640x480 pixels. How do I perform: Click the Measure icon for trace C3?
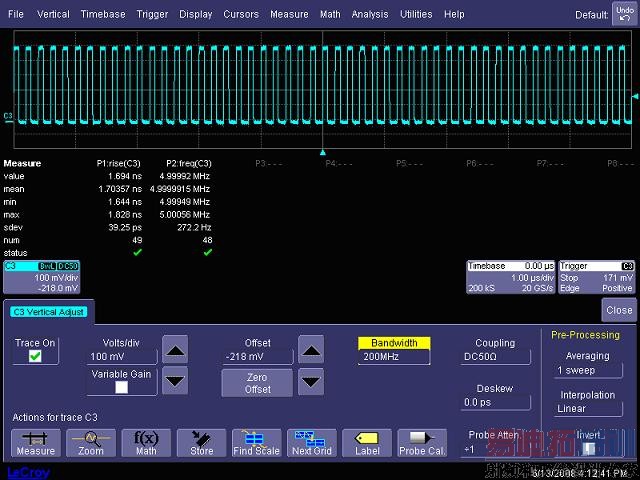click(x=36, y=441)
